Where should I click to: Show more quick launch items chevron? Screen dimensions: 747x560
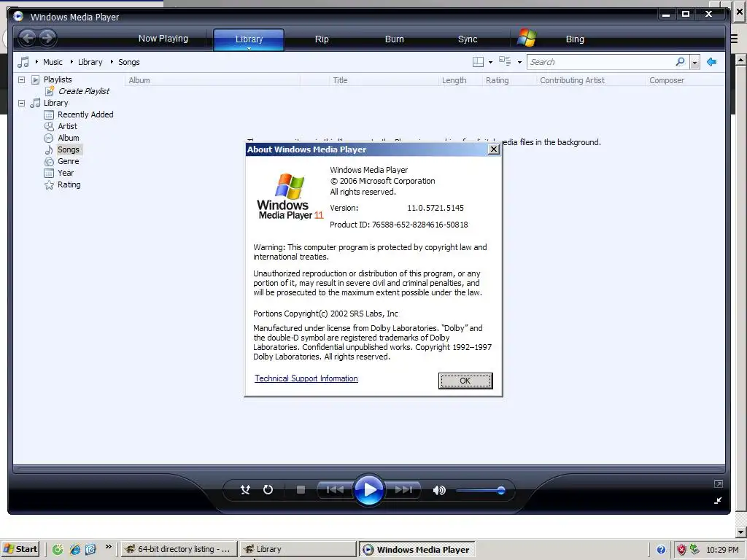click(109, 546)
